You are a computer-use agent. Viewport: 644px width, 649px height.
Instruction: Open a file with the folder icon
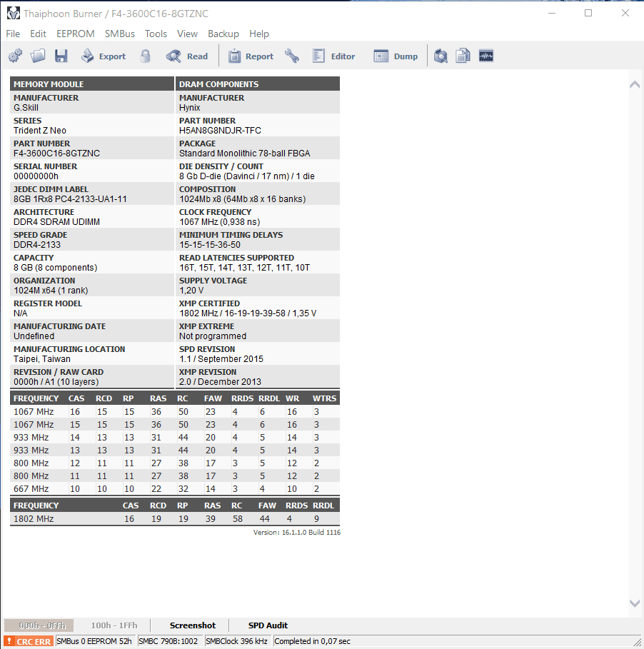(x=38, y=56)
